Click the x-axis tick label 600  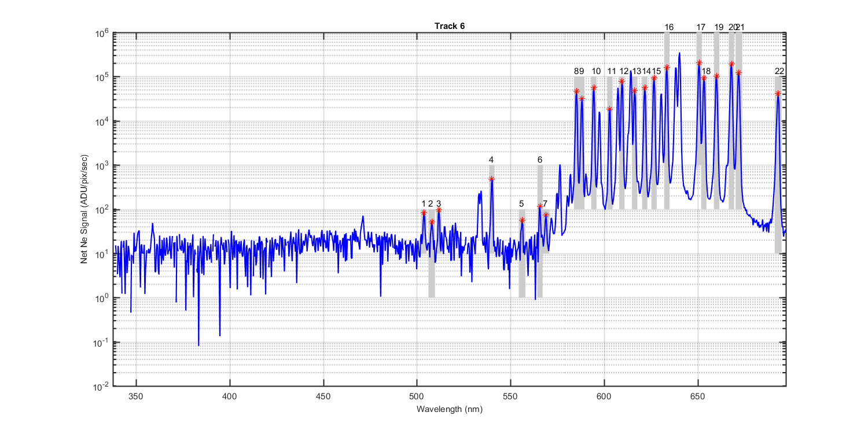point(604,398)
